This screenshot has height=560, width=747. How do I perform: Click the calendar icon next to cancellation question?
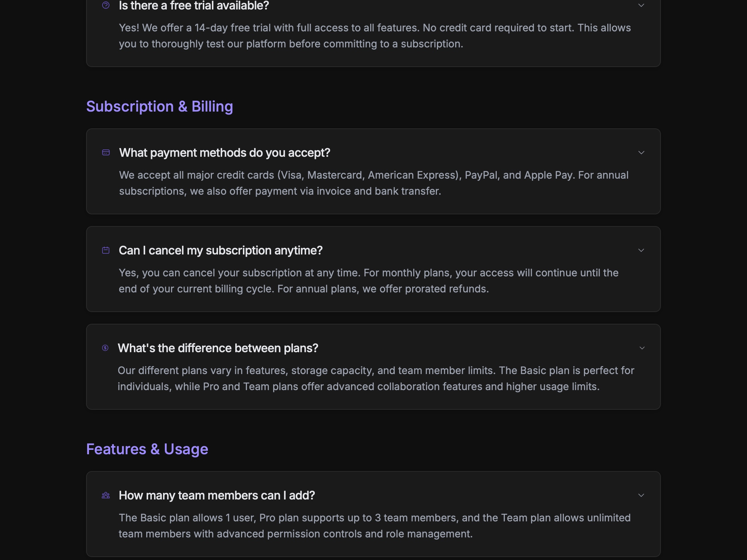pyautogui.click(x=106, y=250)
